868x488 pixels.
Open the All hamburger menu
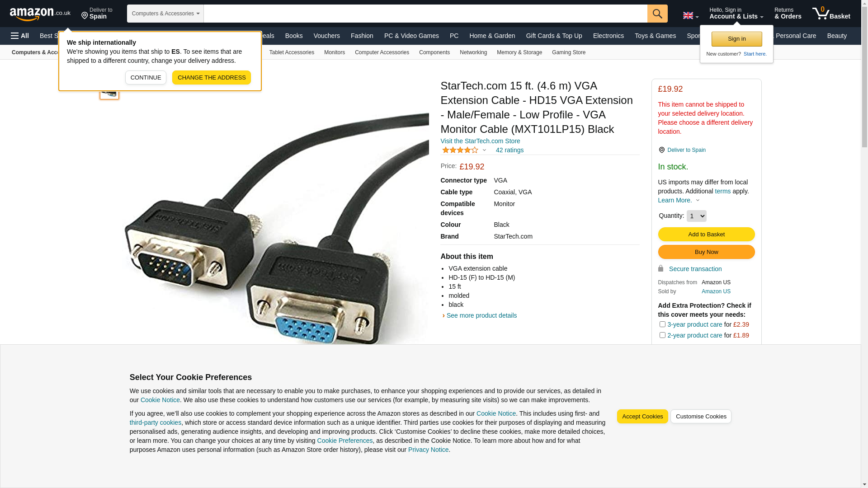pos(20,36)
